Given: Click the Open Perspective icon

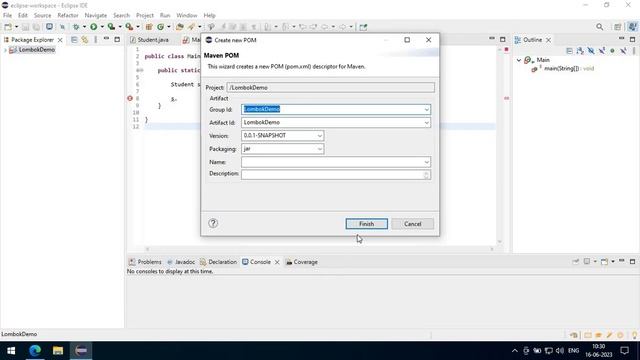Looking at the screenshot, I should pyautogui.click(x=618, y=27).
